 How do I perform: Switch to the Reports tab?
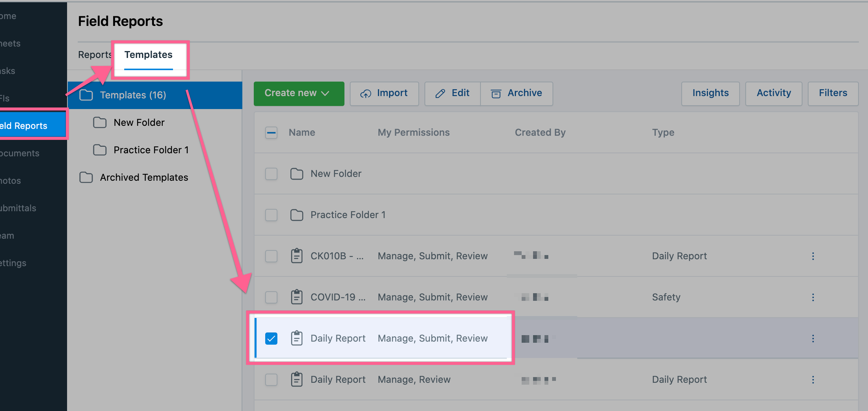(95, 55)
